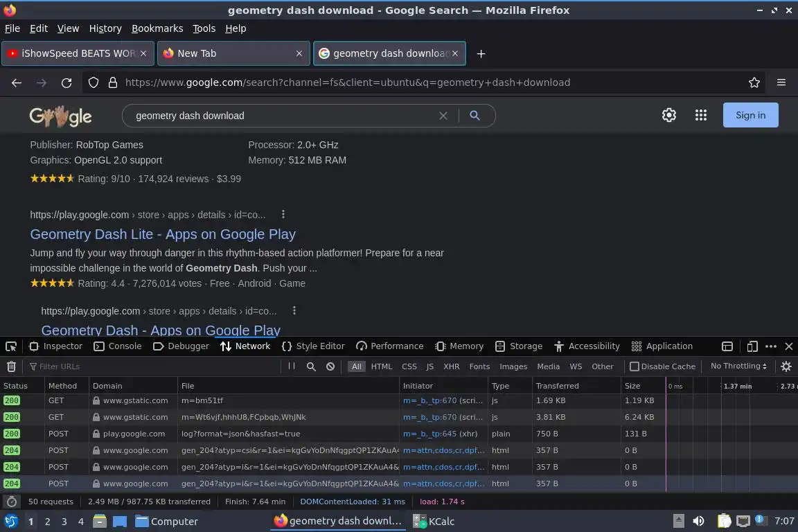
Task: Launch KCalc from the taskbar
Action: coord(434,522)
